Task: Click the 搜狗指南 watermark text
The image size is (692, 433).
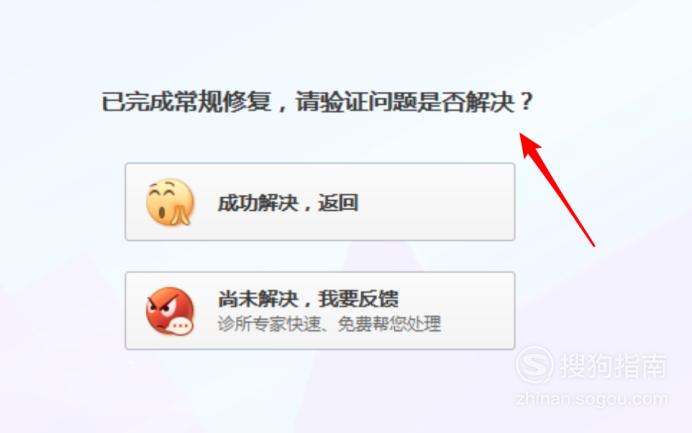Action: tap(613, 365)
